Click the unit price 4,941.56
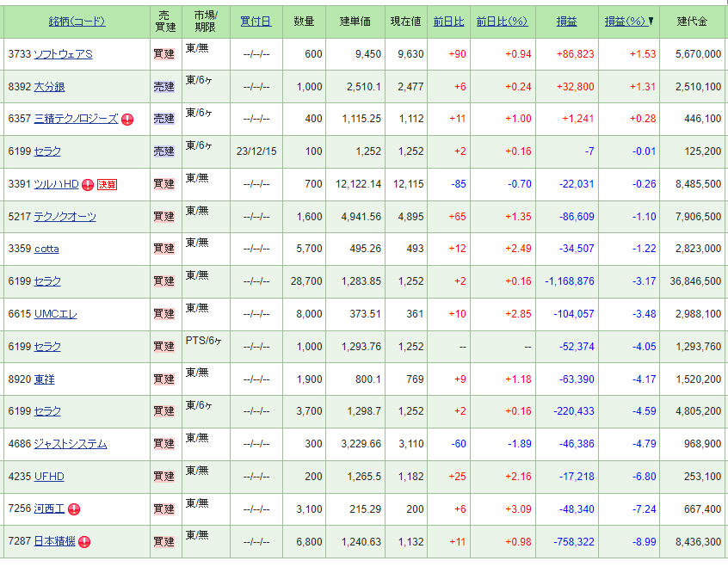Image resolution: width=728 pixels, height=567 pixels. click(x=361, y=217)
